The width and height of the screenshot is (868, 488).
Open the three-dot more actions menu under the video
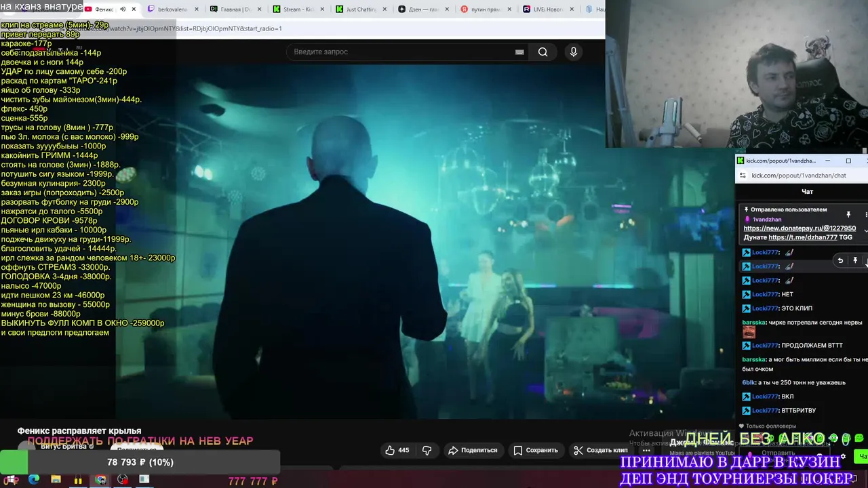[646, 450]
